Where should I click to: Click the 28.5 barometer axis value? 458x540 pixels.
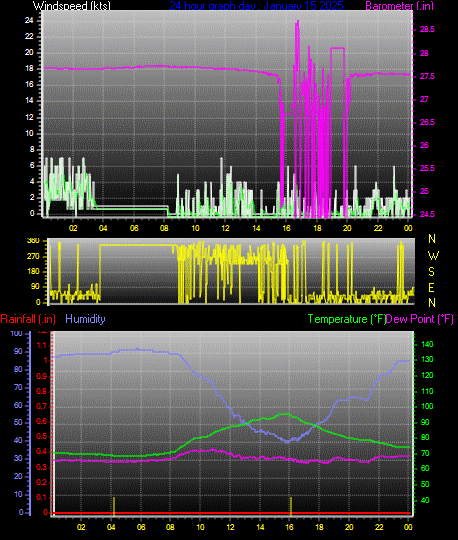tap(427, 30)
